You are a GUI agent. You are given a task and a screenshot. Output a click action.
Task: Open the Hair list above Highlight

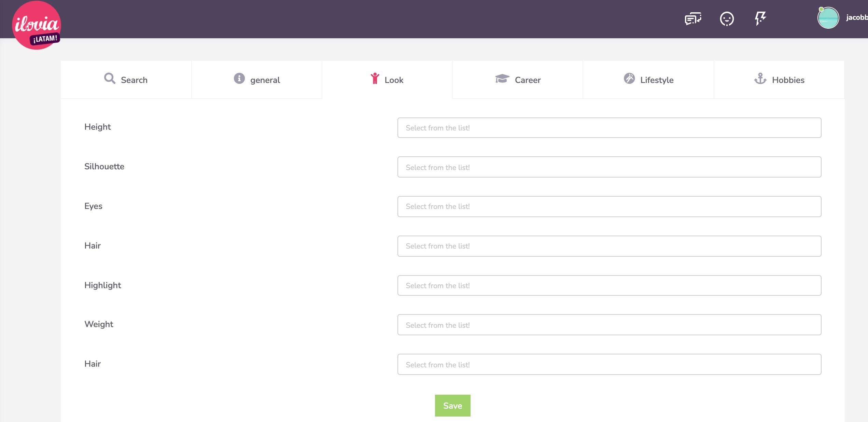(609, 246)
